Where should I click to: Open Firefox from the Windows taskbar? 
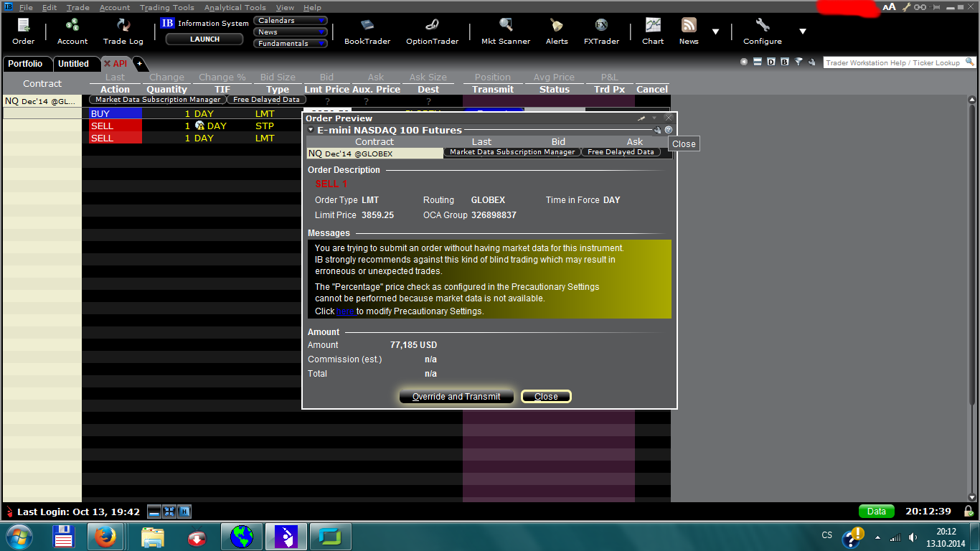point(105,536)
